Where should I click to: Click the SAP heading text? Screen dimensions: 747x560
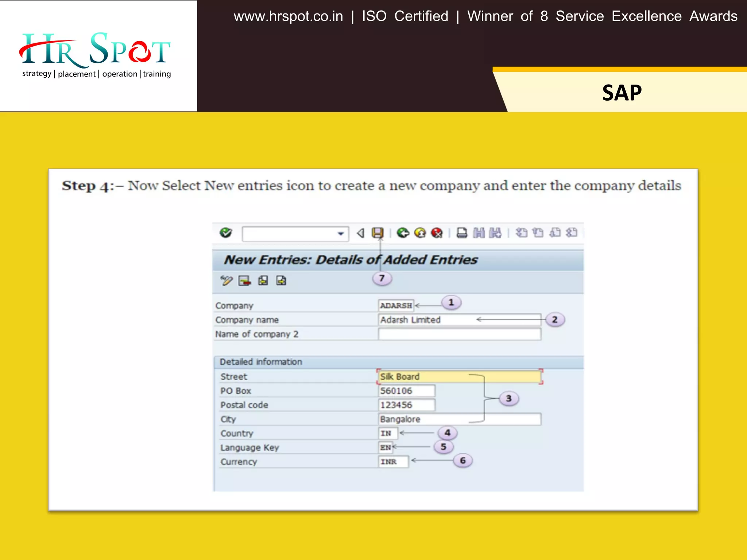pos(622,93)
